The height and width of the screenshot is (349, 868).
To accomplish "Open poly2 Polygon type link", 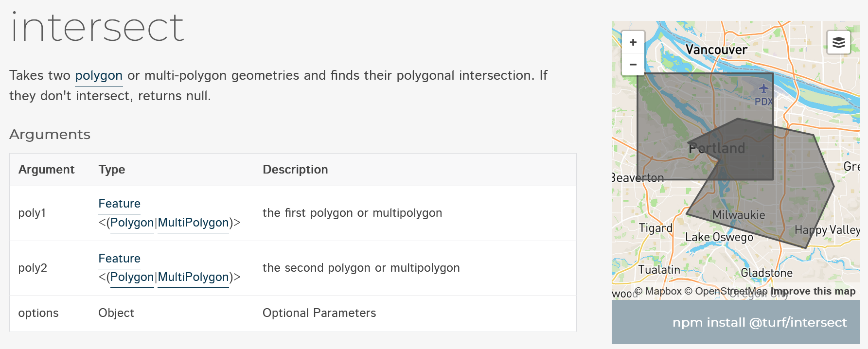I will tap(132, 277).
